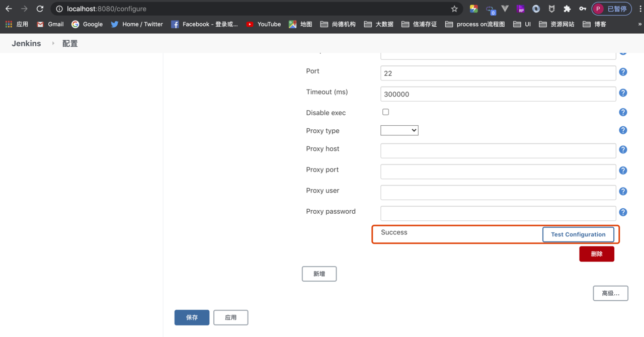The height and width of the screenshot is (337, 644).
Task: Open help for Timeout (ms) field
Action: point(623,93)
